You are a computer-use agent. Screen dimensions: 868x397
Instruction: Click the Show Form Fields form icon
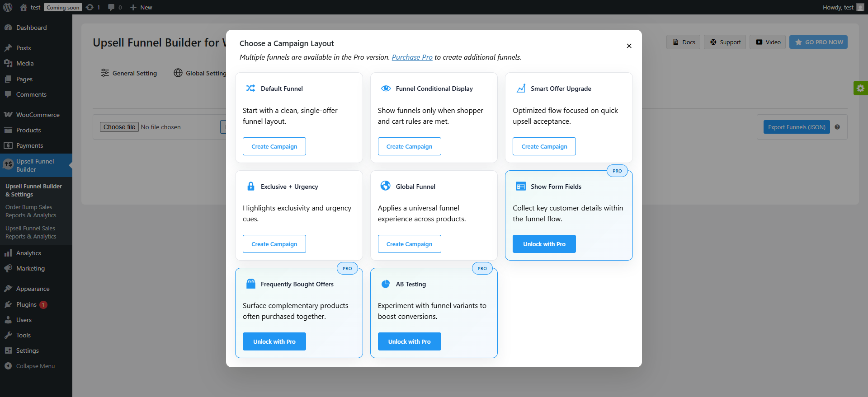pos(521,186)
